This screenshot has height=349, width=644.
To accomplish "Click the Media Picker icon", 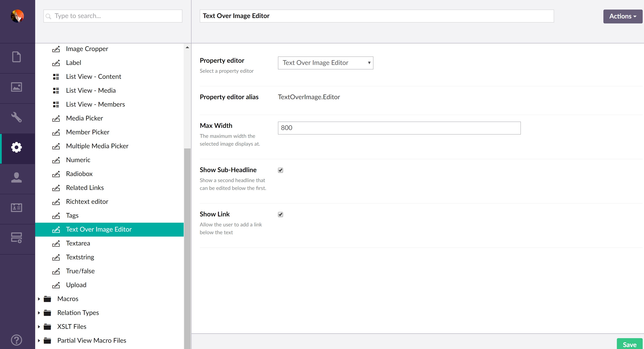I will click(56, 119).
